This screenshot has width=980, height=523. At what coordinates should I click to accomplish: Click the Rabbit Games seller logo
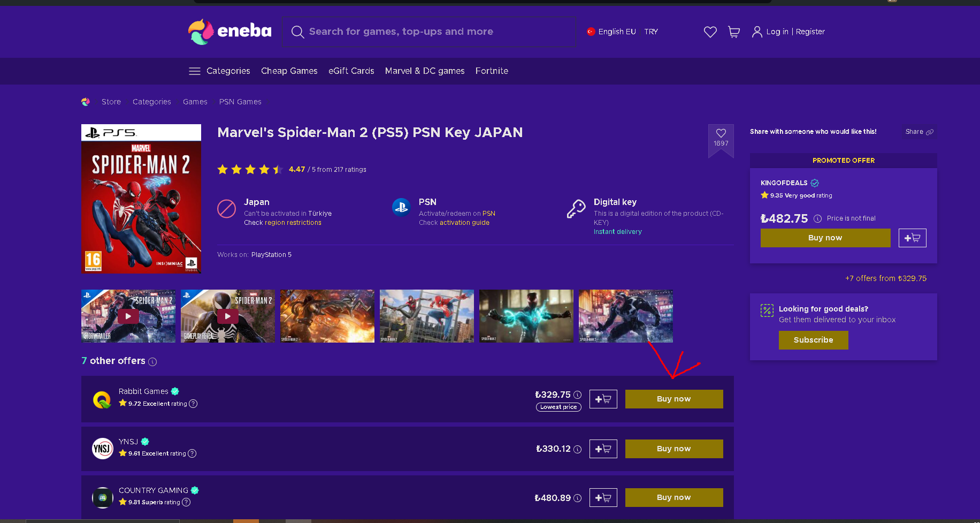tap(102, 399)
